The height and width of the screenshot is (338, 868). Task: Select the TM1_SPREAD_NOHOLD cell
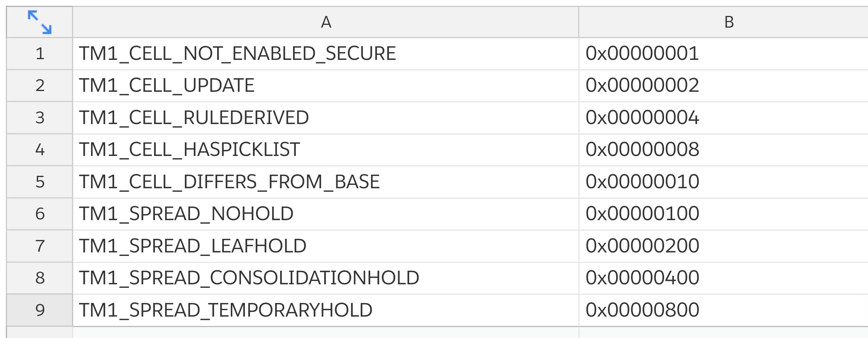point(326,214)
